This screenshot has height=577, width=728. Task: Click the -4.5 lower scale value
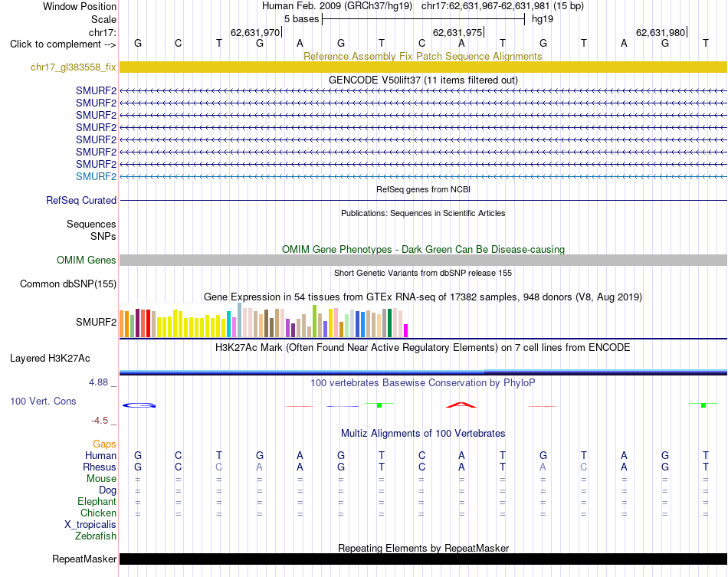tap(100, 421)
